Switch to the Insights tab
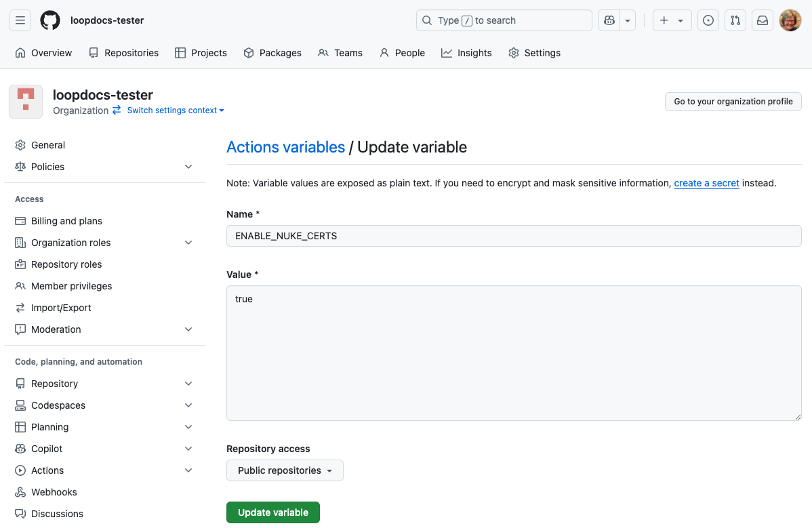 (x=466, y=53)
